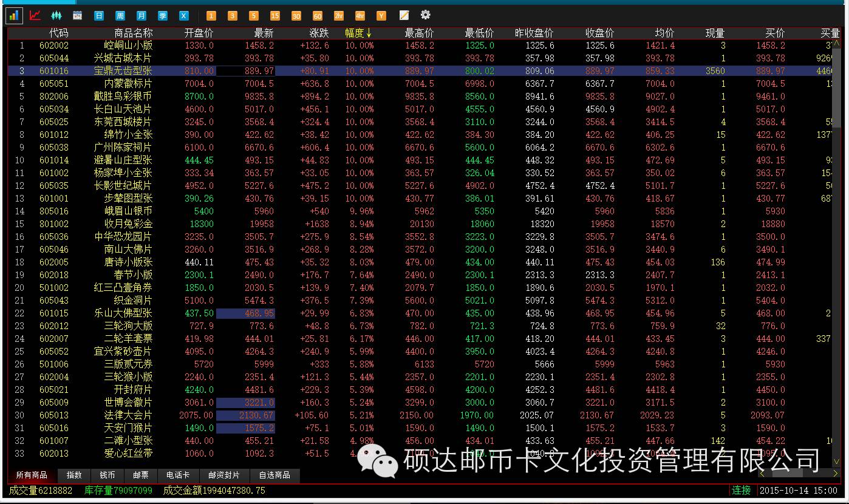Switch to the 邮票 tab
This screenshot has height=504, width=849.
pos(141,475)
